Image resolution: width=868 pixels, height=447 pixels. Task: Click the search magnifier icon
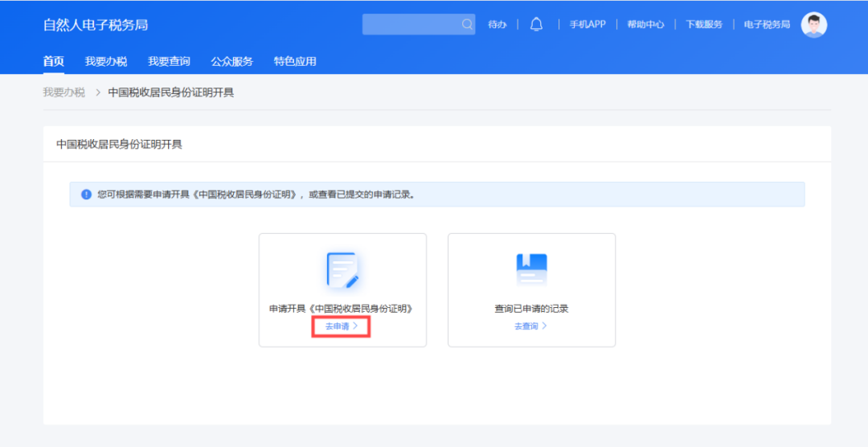click(x=467, y=25)
